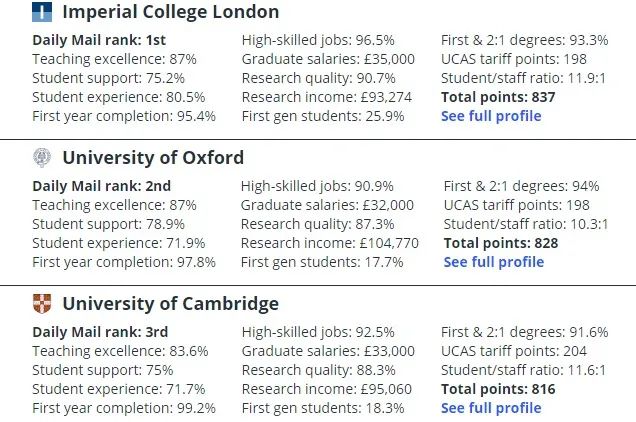Open University of Oxford's full profile link
This screenshot has width=636, height=422.
click(x=494, y=262)
